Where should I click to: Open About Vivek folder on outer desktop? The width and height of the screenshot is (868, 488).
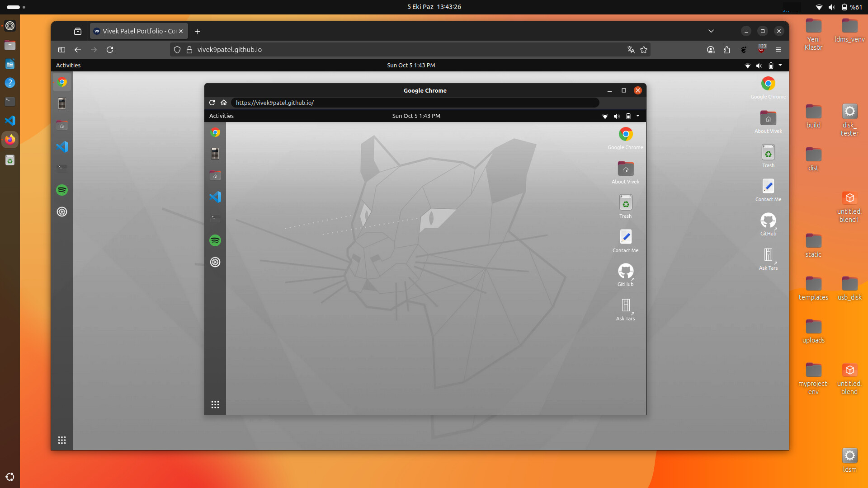click(x=768, y=122)
